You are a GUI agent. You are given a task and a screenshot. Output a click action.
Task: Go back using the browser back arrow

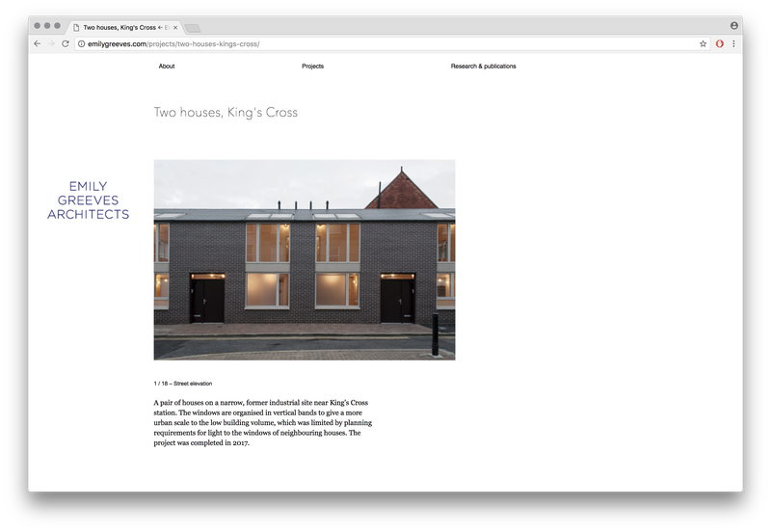(x=38, y=43)
